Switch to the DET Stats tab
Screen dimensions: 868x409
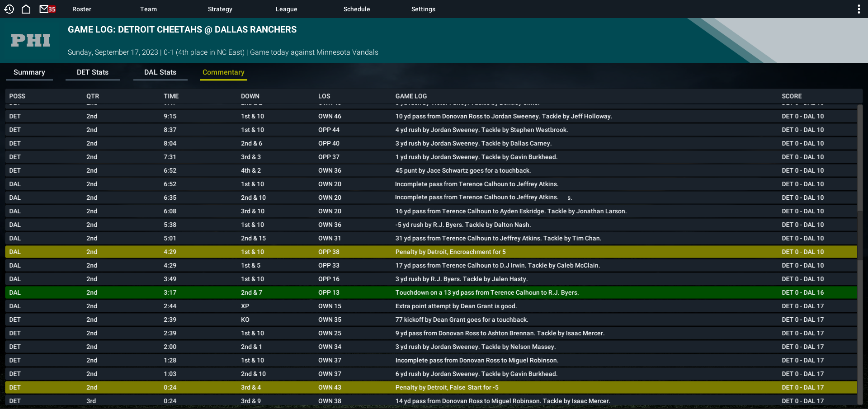pyautogui.click(x=93, y=73)
